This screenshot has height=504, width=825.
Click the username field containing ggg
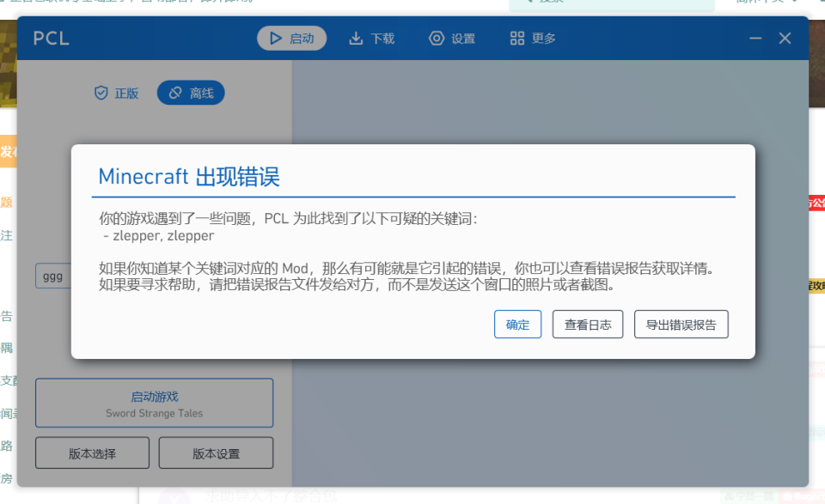coord(53,276)
